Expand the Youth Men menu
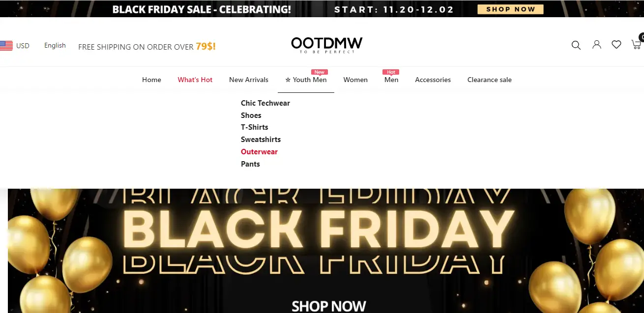 point(306,80)
